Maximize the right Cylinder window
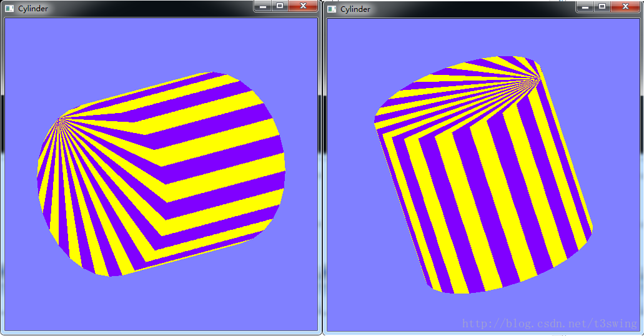644x336 pixels. (x=603, y=7)
